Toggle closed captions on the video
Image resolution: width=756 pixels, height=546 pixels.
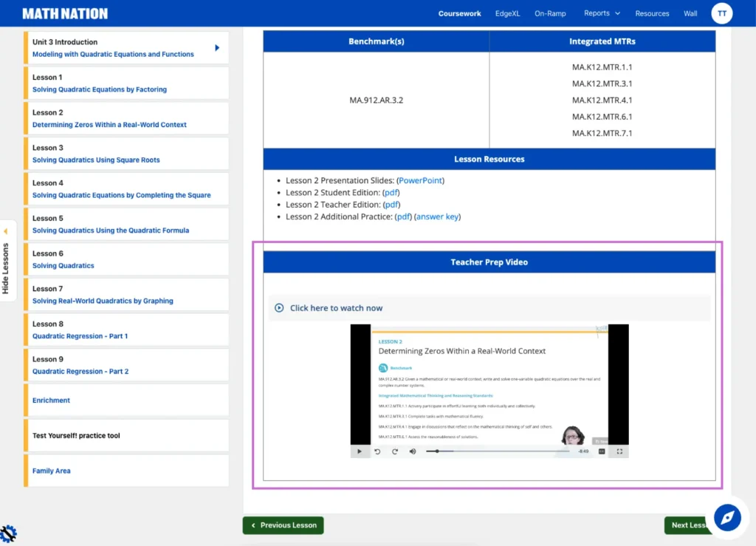(x=602, y=451)
